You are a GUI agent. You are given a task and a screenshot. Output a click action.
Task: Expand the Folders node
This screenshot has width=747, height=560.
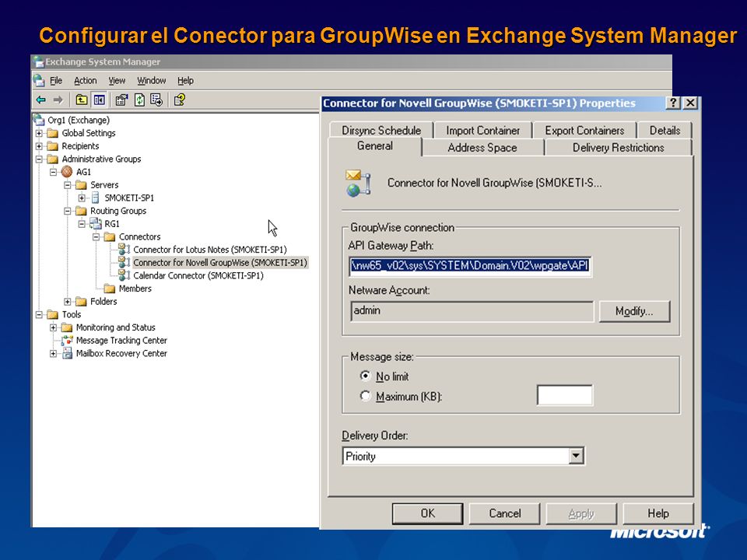click(x=68, y=302)
